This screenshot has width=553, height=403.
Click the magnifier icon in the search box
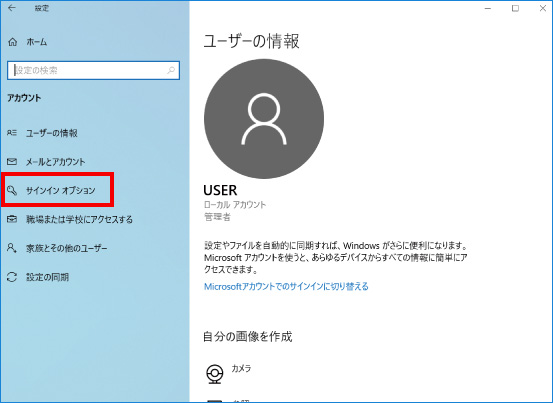171,70
